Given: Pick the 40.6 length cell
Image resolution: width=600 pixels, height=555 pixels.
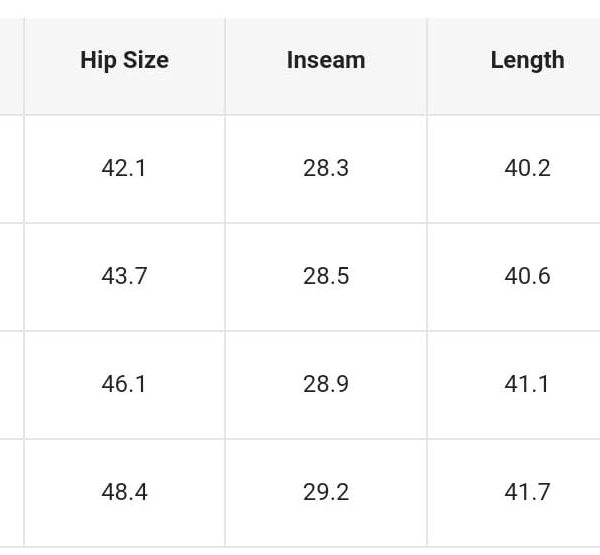Looking at the screenshot, I should pyautogui.click(x=527, y=276).
